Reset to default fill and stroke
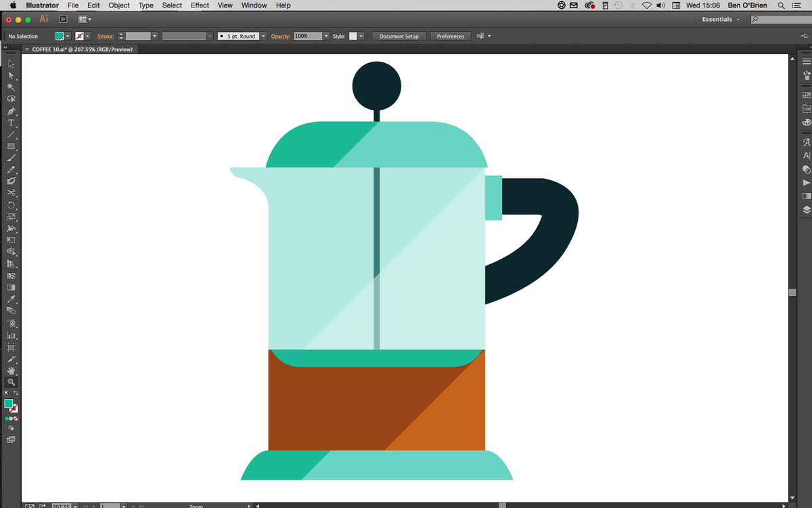 coord(7,393)
